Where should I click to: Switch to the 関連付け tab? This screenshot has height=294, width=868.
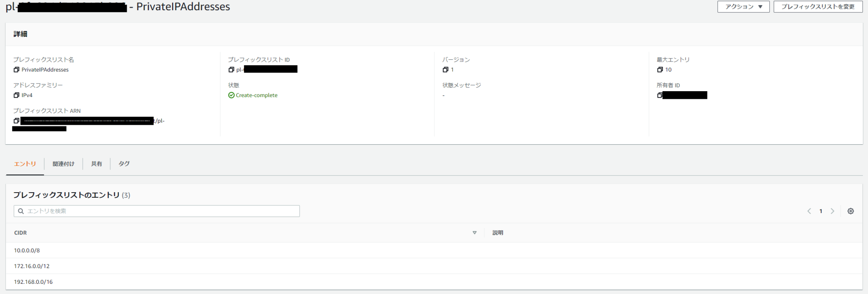(64, 164)
